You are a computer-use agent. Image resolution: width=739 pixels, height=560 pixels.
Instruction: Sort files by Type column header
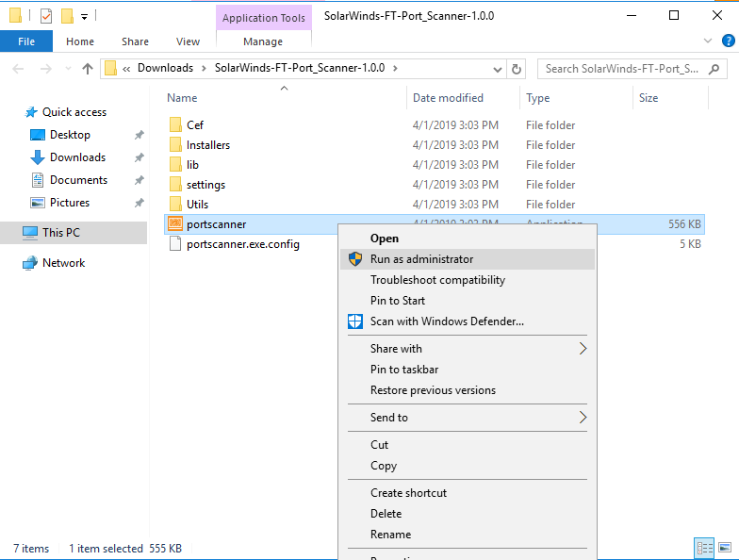click(x=577, y=98)
